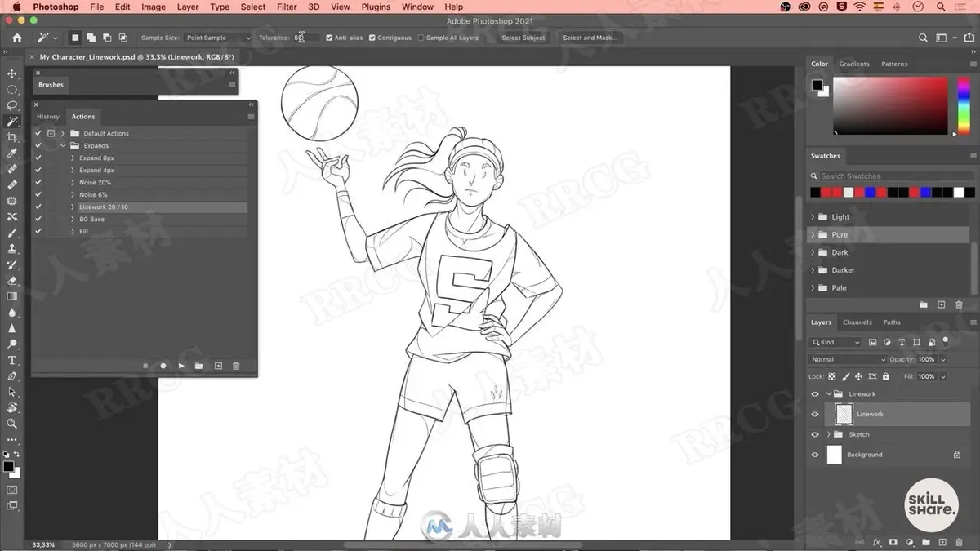Select the Crop tool
Screen dimensions: 980x551
coord(12,137)
